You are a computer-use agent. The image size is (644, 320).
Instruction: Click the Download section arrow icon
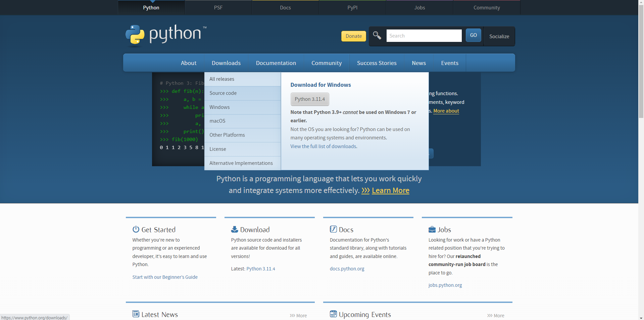click(235, 229)
